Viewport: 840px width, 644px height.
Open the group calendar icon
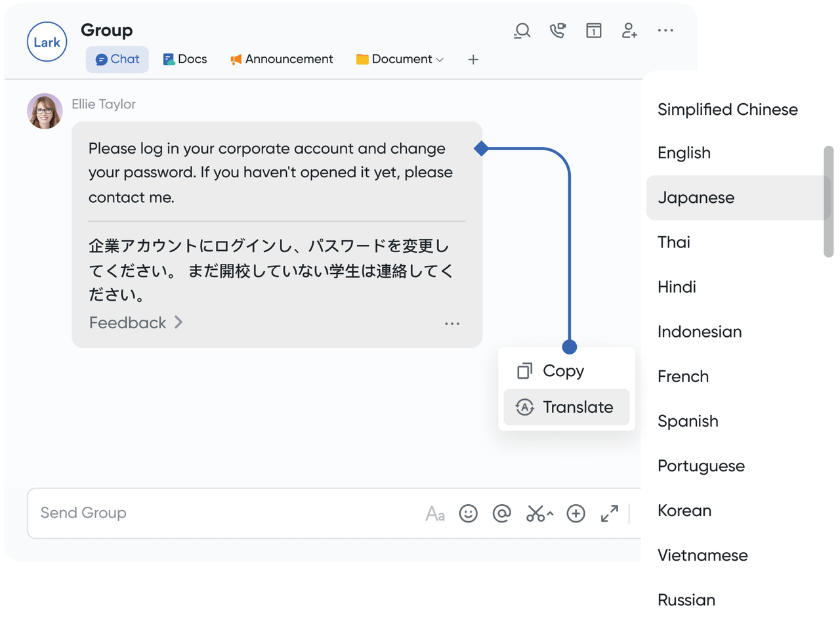(593, 31)
